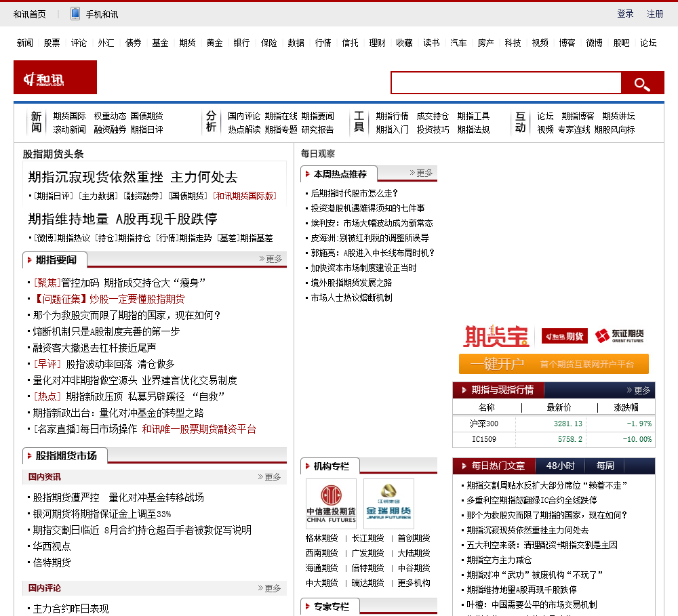Select 博客 in top navigation
The image size is (678, 616).
(x=567, y=43)
